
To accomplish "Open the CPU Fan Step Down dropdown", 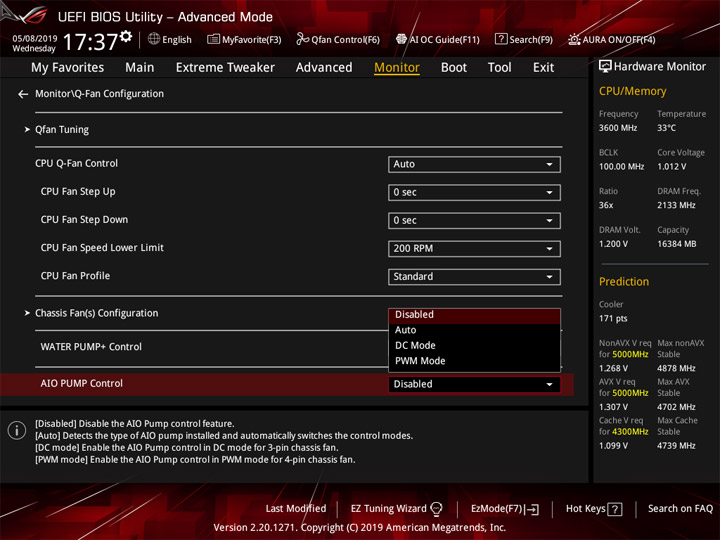I will tap(474, 220).
